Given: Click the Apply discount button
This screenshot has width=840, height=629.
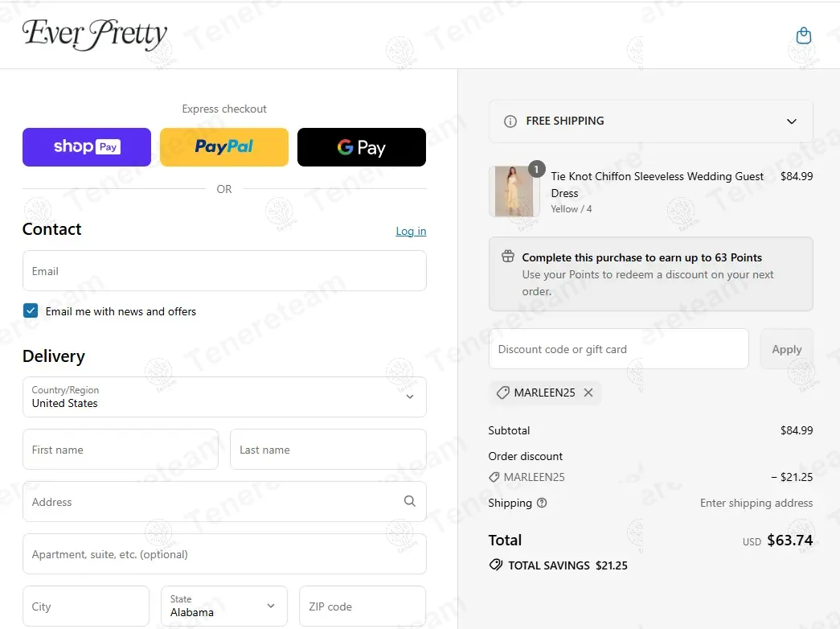Looking at the screenshot, I should 786,349.
